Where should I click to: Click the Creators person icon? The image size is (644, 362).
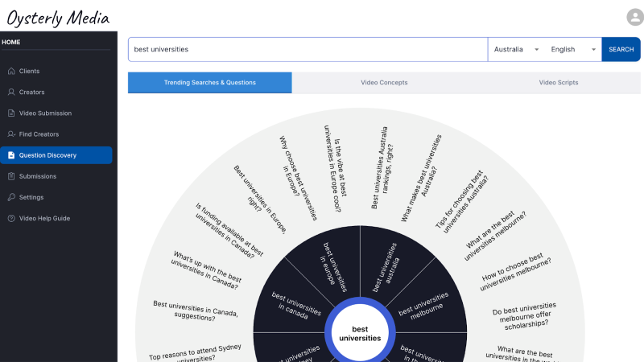click(11, 93)
